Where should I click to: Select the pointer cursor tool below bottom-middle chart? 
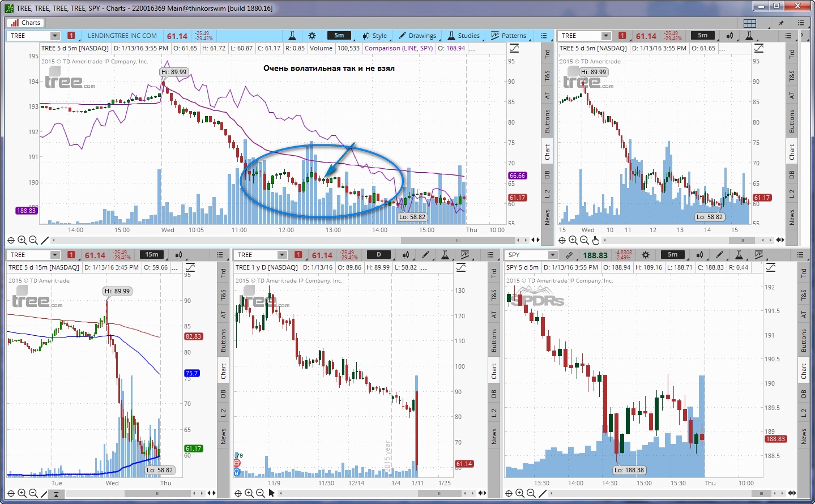271,493
